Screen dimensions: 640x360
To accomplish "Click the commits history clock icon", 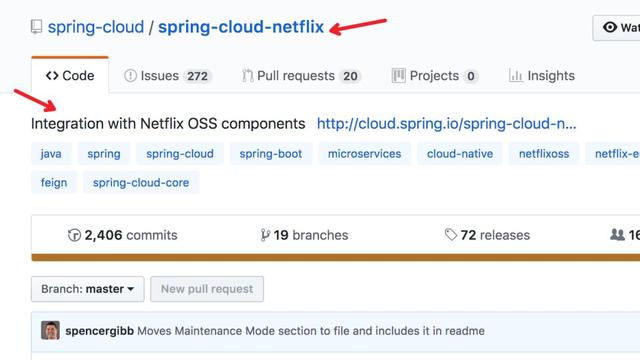I will (74, 235).
